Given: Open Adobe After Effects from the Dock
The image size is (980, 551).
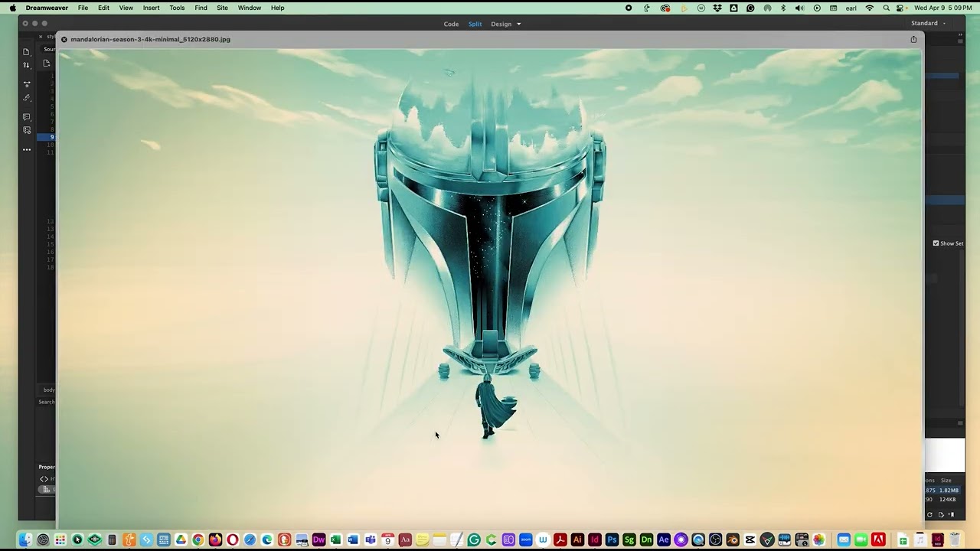Looking at the screenshot, I should (664, 540).
